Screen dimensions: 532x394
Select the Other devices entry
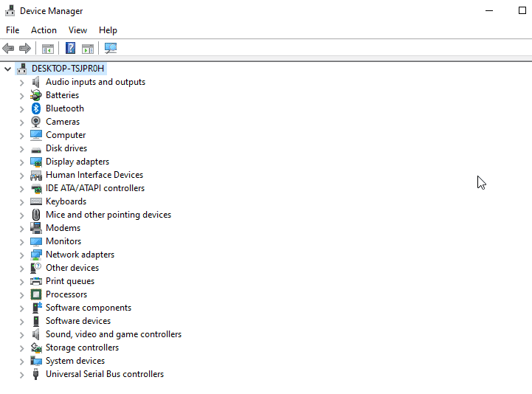[x=72, y=268]
